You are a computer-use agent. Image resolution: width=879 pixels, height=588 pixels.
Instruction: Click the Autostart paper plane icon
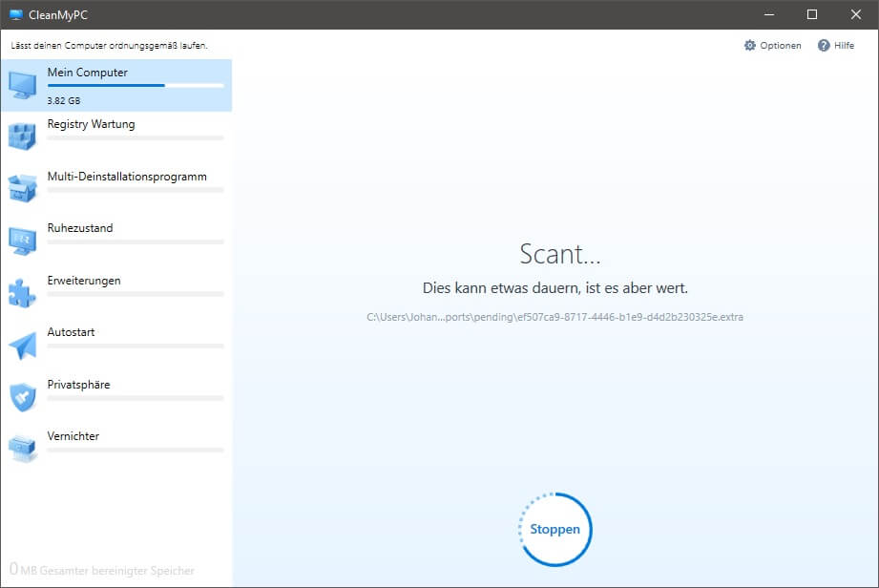pyautogui.click(x=23, y=345)
